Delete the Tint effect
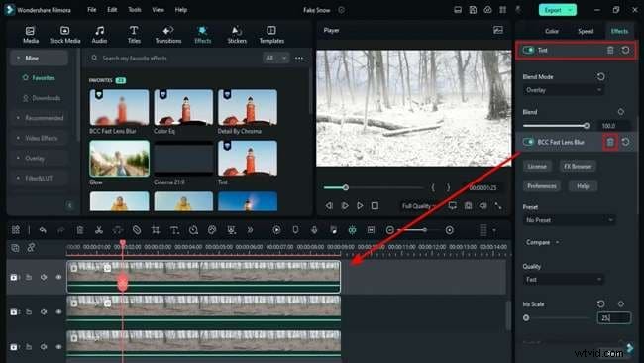This screenshot has height=363, width=644. (x=610, y=51)
